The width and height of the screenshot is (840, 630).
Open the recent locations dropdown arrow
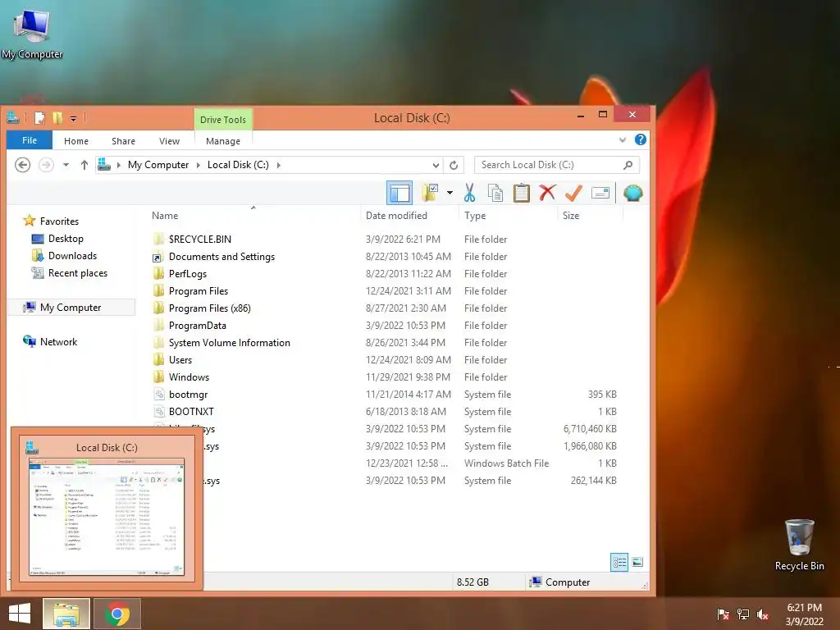[66, 165]
